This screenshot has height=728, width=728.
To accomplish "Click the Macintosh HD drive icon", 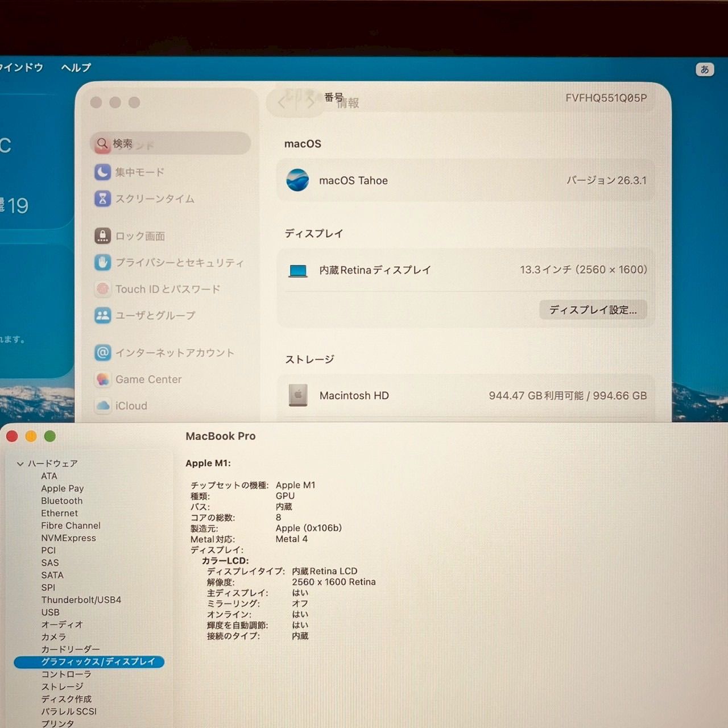I will tap(298, 395).
